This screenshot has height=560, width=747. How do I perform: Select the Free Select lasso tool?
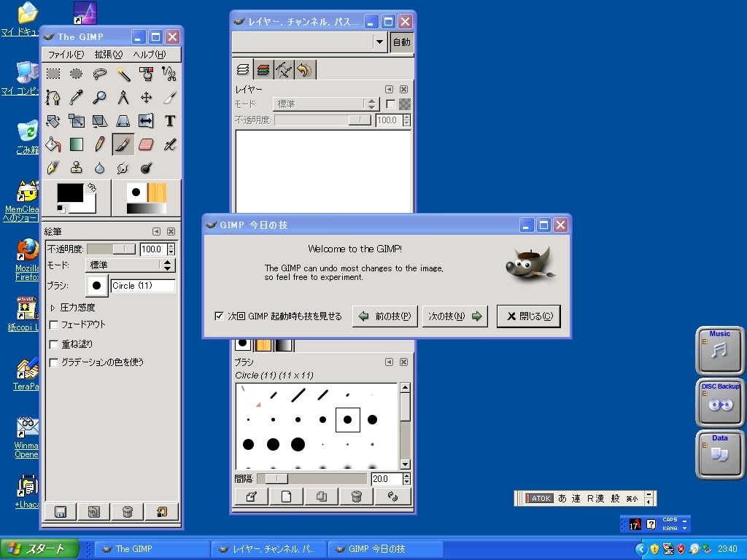pos(99,74)
